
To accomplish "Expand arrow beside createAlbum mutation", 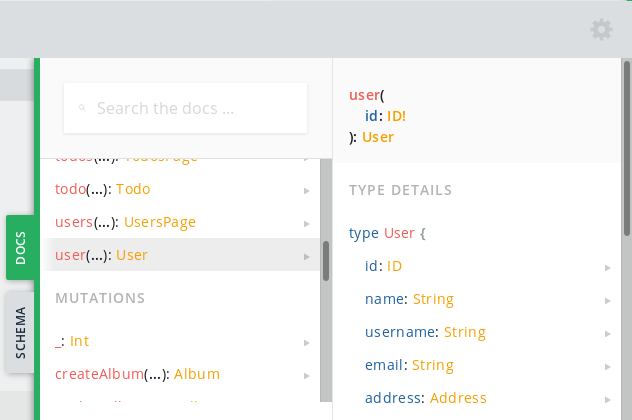I will pyautogui.click(x=307, y=376).
